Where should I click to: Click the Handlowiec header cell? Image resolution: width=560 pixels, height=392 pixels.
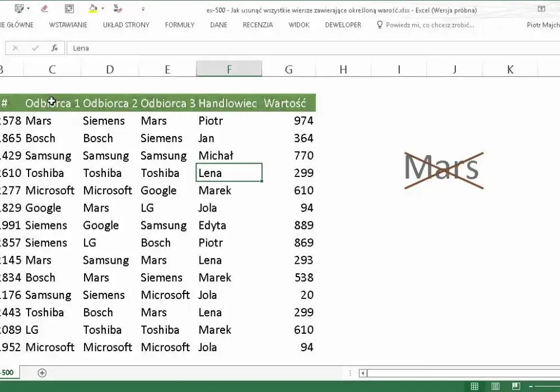click(x=229, y=103)
